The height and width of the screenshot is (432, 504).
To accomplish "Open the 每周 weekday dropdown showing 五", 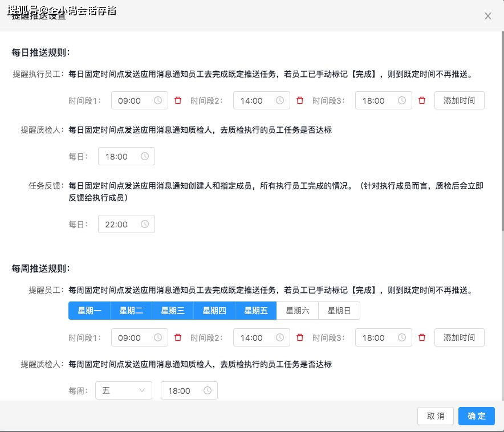I will [x=123, y=390].
